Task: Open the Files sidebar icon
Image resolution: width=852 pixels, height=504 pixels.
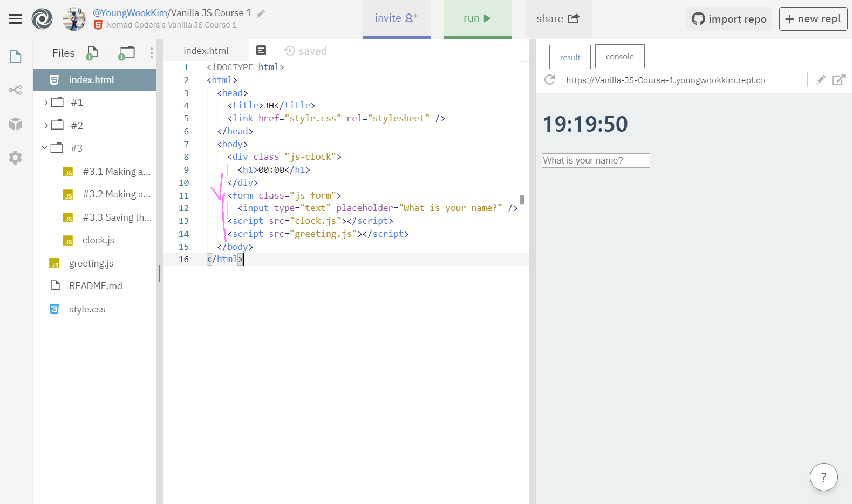Action: [16, 56]
